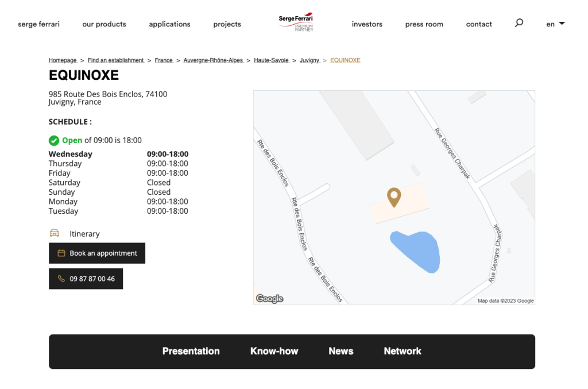The width and height of the screenshot is (588, 389).
Task: Click the Serge Ferrari Premium Partner logo
Action: (x=296, y=22)
